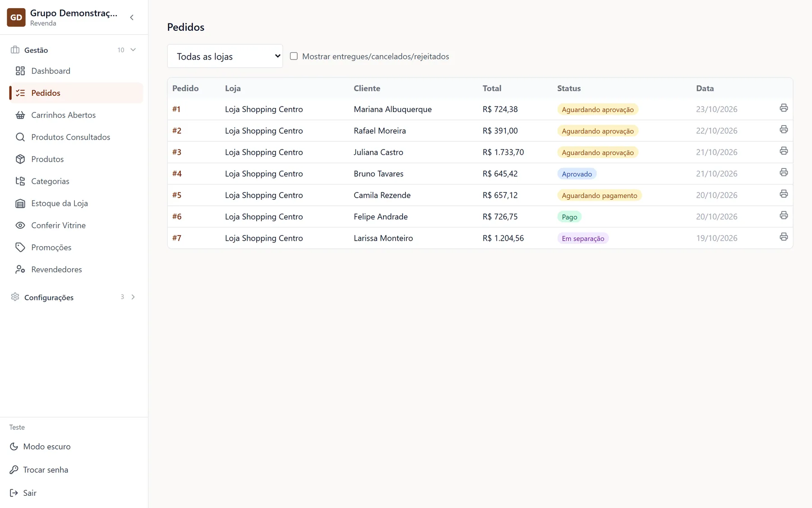Navigate to Categorias
Viewport: 812px width, 508px height.
click(x=76, y=182)
